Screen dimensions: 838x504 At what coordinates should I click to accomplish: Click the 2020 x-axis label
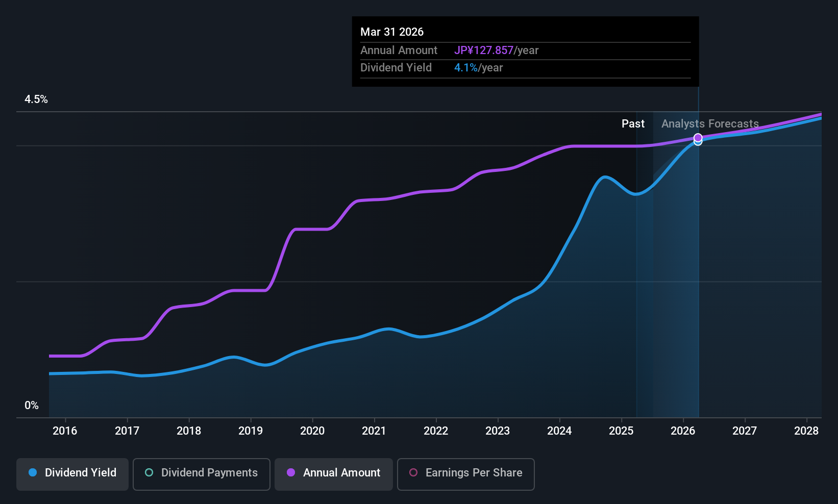coord(312,431)
